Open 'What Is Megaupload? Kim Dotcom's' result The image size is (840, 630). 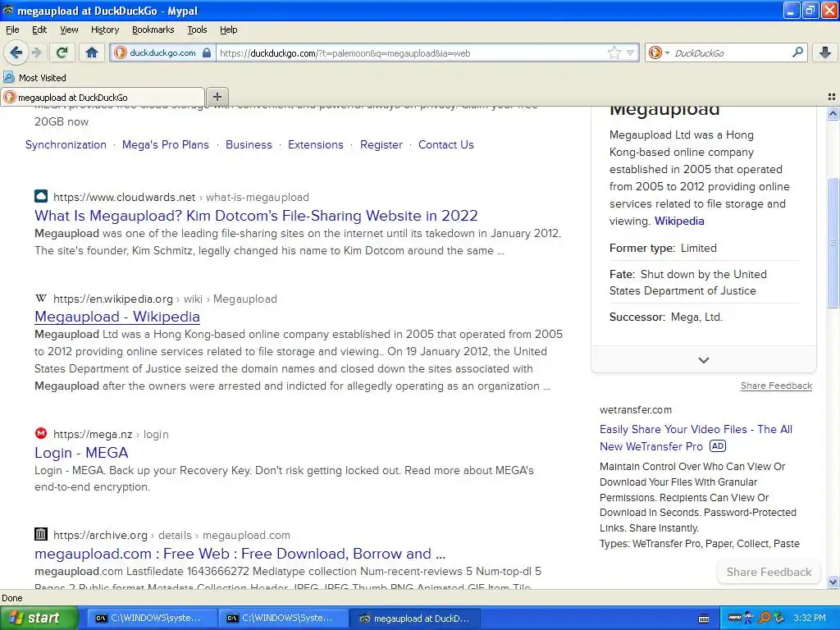pyautogui.click(x=256, y=216)
